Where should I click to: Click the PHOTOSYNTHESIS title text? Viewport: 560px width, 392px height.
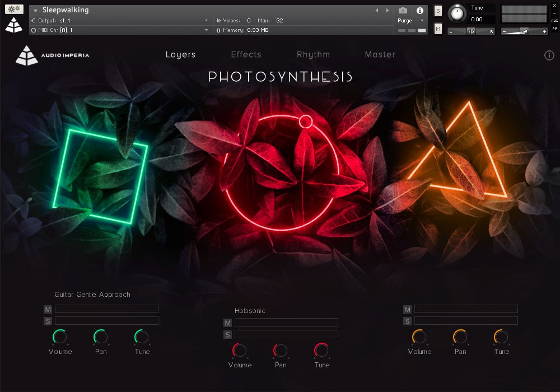point(281,77)
